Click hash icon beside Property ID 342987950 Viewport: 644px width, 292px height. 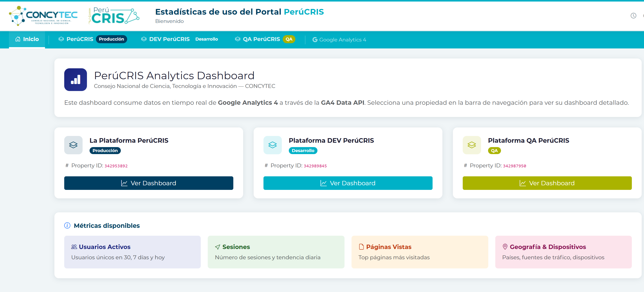(x=466, y=166)
